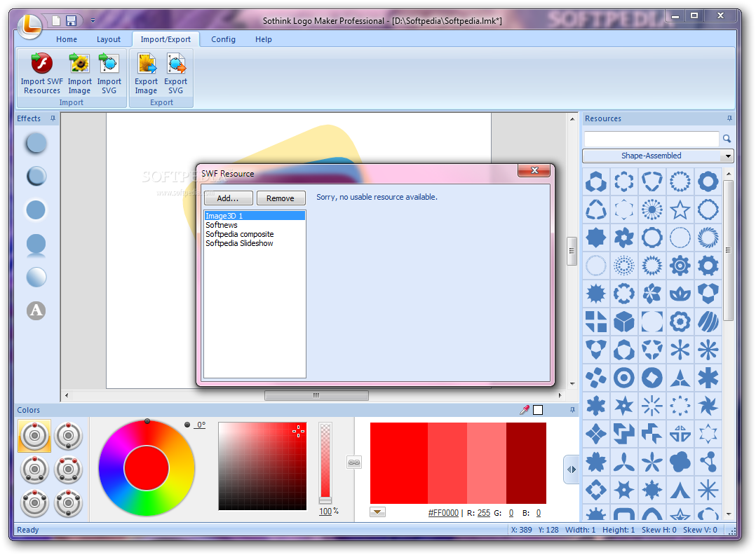Click Import SWF Resources icon
Viewport: 756px width, 555px height.
coord(42,73)
